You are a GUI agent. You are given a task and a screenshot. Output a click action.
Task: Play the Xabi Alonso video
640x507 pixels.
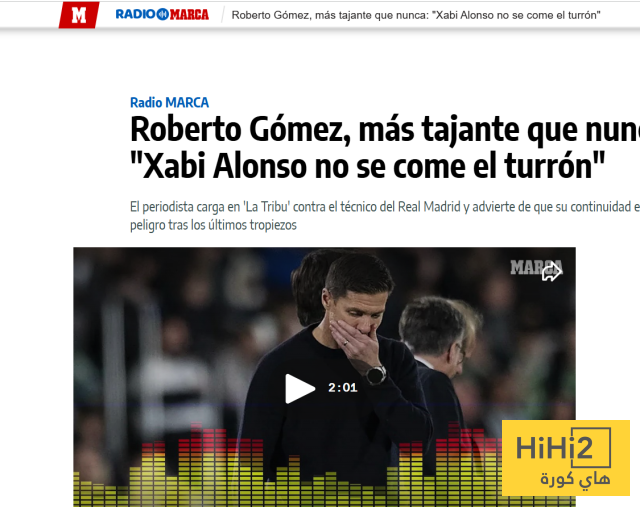coord(300,389)
